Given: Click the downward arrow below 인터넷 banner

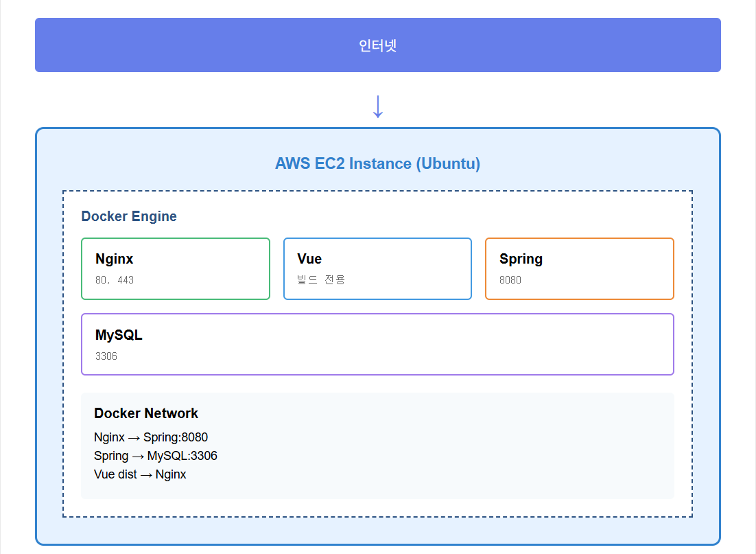Looking at the screenshot, I should (x=377, y=106).
